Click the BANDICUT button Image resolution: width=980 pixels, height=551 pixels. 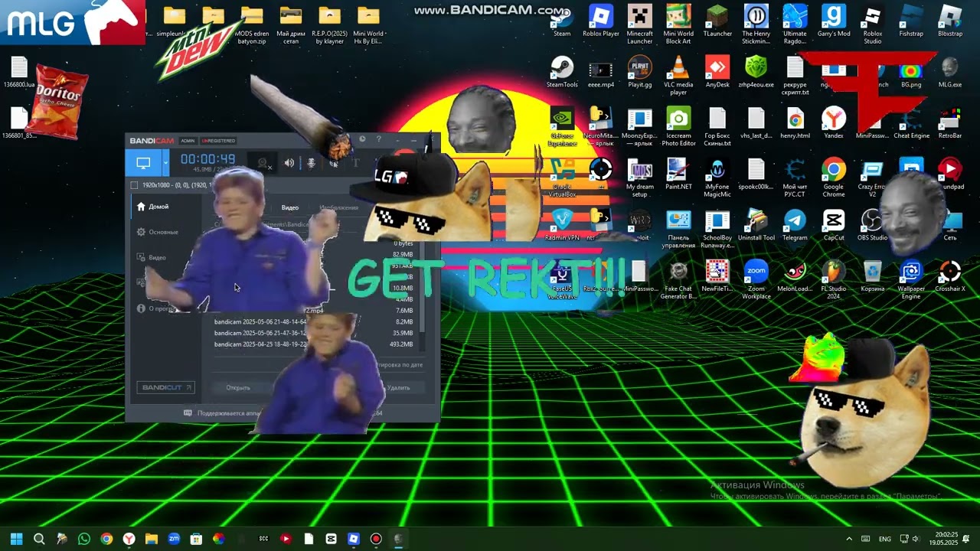pyautogui.click(x=165, y=387)
